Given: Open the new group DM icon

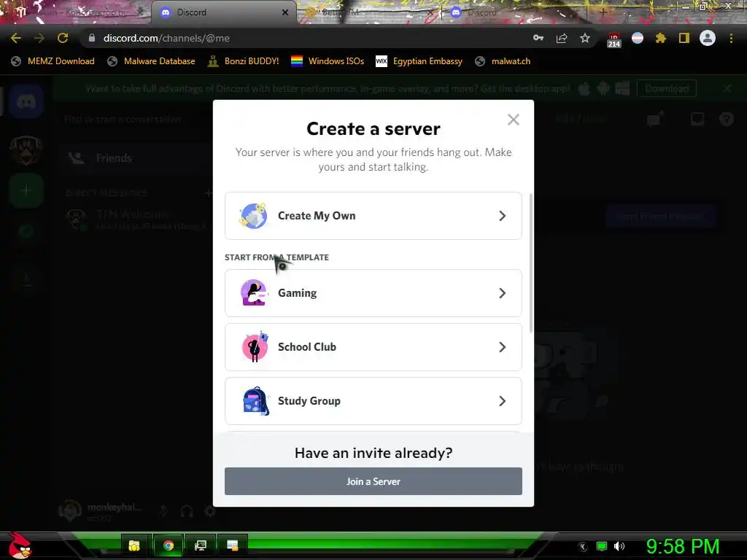Looking at the screenshot, I should coord(655,118).
